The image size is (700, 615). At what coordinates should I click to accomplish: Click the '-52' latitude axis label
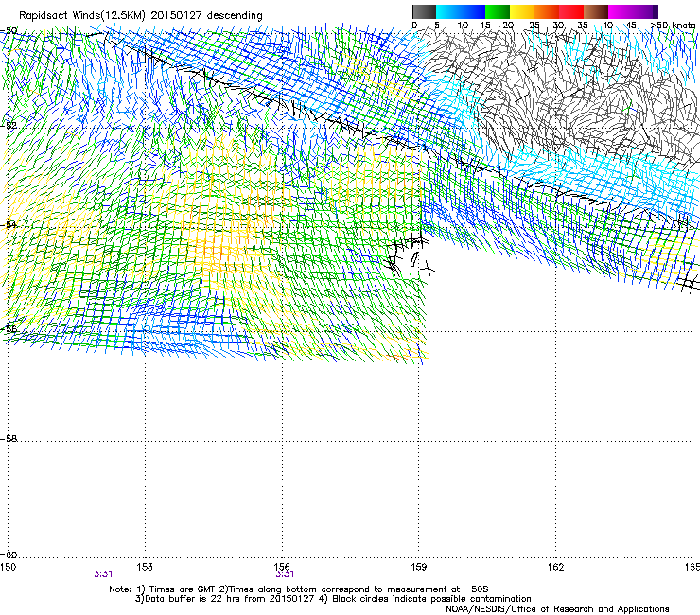pyautogui.click(x=9, y=125)
